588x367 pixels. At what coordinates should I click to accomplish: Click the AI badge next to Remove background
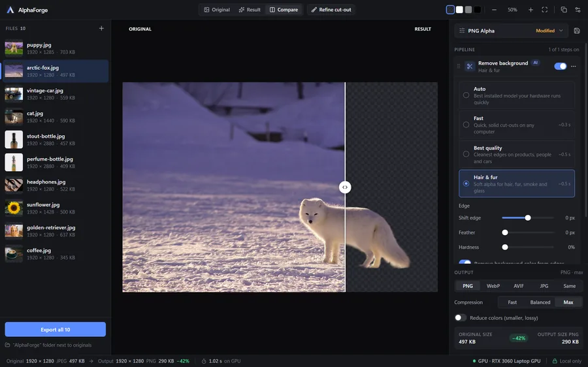click(536, 63)
